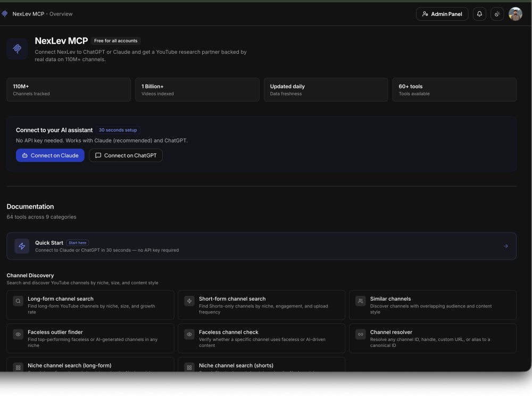Click the Free for all accounts badge
Screen dimensions: 532x399
pos(115,41)
